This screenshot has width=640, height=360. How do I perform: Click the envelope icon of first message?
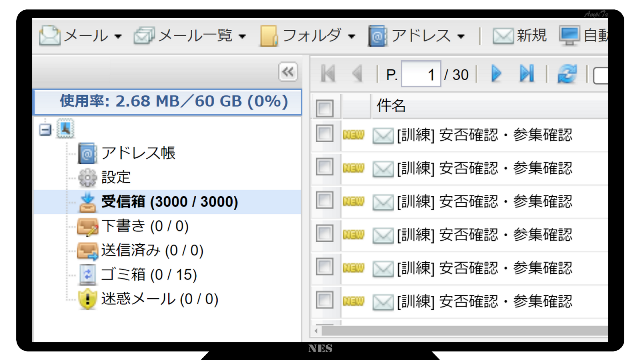[x=383, y=136]
